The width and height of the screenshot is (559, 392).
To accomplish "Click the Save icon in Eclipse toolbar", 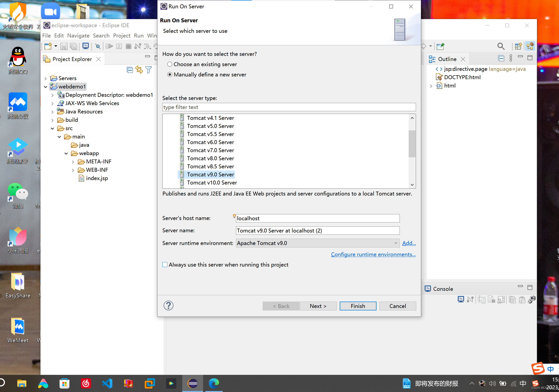I will click(64, 46).
